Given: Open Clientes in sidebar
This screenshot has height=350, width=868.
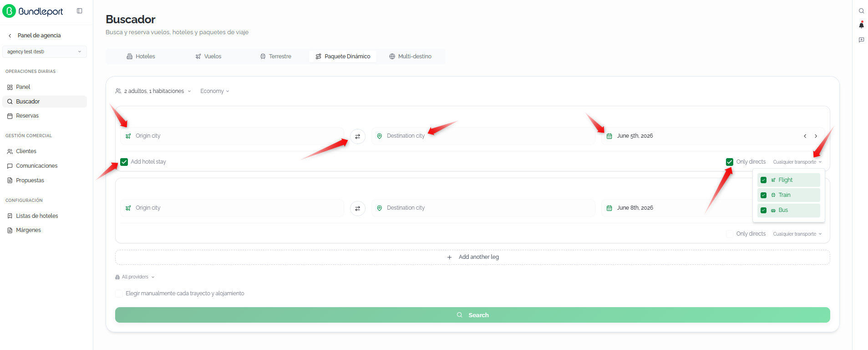Looking at the screenshot, I should coord(45,151).
